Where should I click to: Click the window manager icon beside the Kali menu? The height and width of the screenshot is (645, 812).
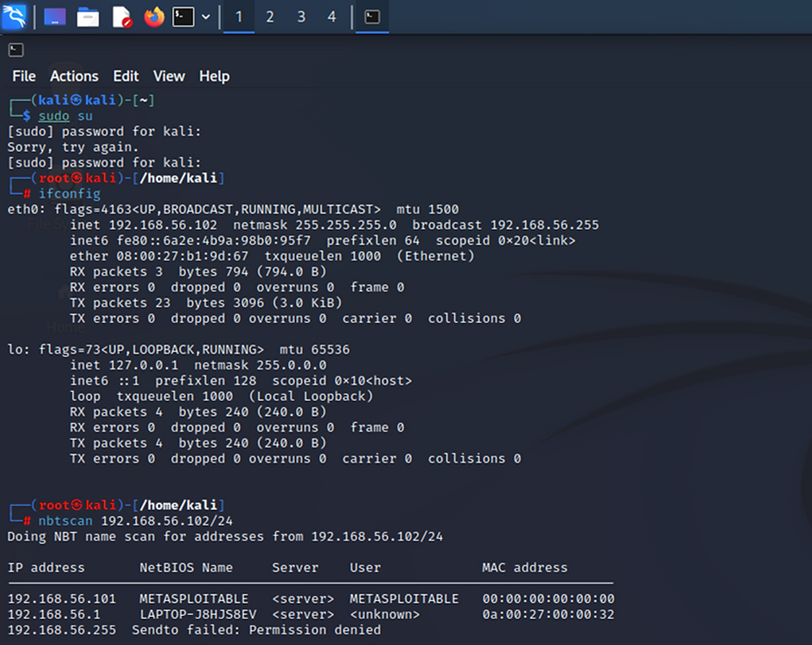click(x=54, y=16)
